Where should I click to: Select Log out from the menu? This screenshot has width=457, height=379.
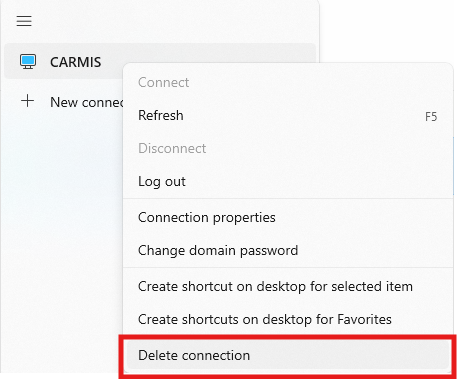coord(162,182)
